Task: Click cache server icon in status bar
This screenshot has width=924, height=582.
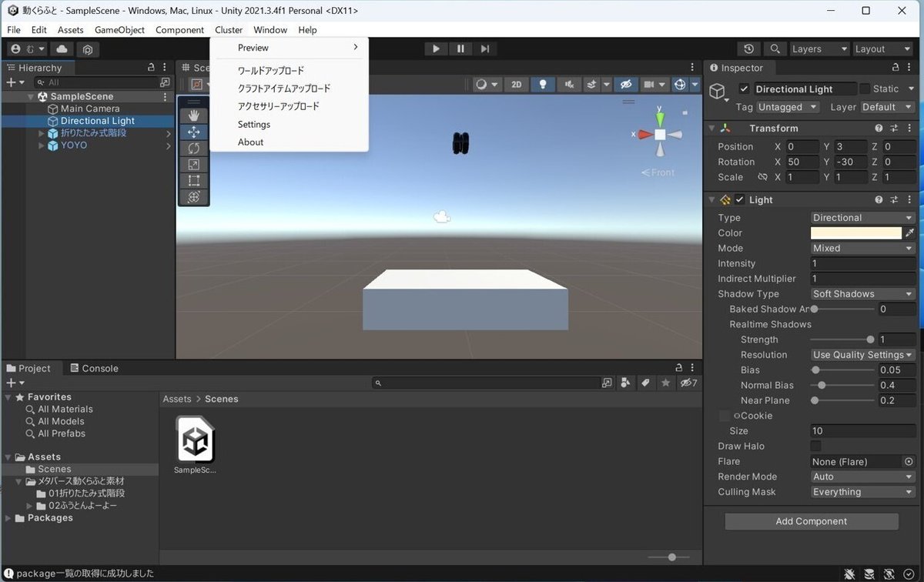Action: [869, 574]
